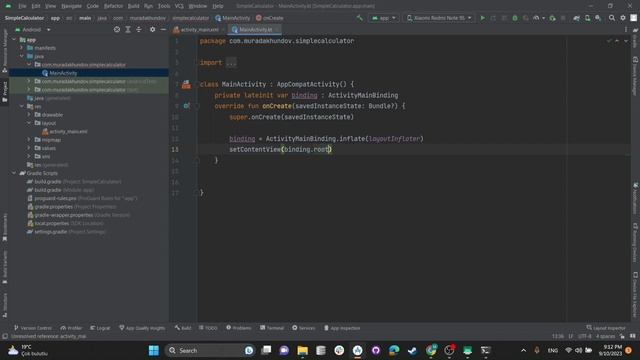Toggle the Project side tool window

[4, 91]
